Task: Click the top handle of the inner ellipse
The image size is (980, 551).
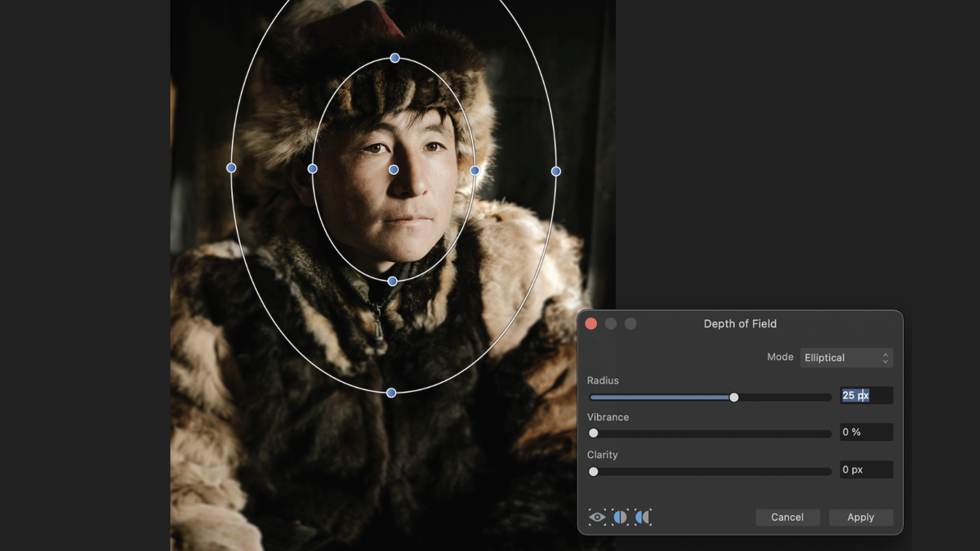Action: 394,57
